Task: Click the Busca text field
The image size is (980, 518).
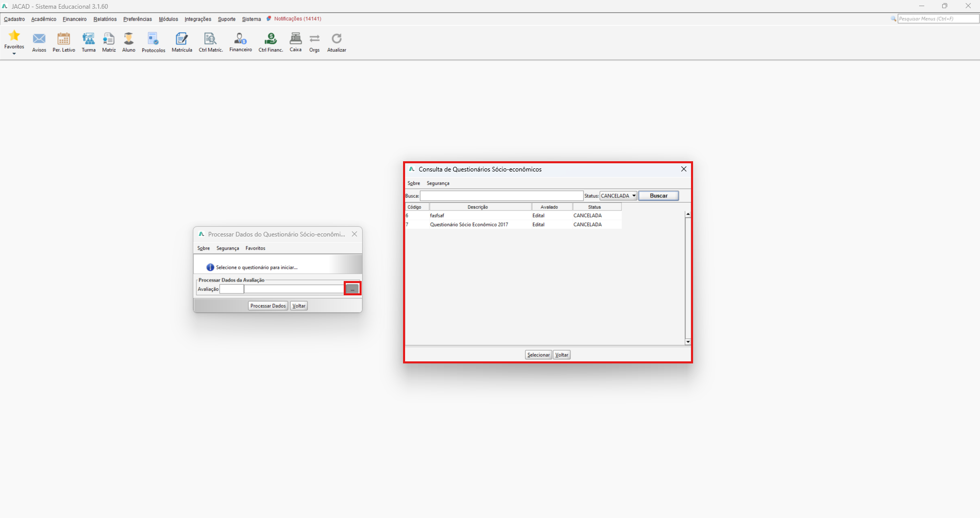Action: 501,196
